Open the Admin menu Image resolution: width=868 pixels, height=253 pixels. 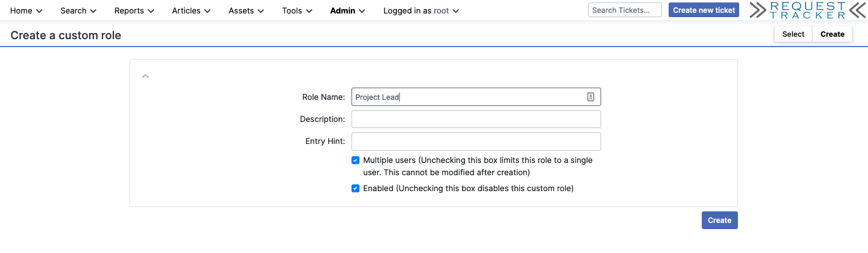[x=348, y=10]
